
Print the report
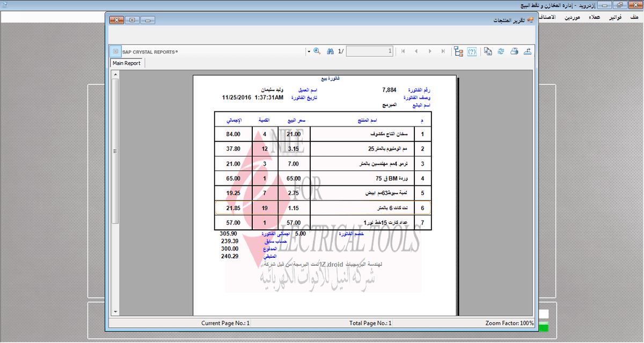[514, 51]
